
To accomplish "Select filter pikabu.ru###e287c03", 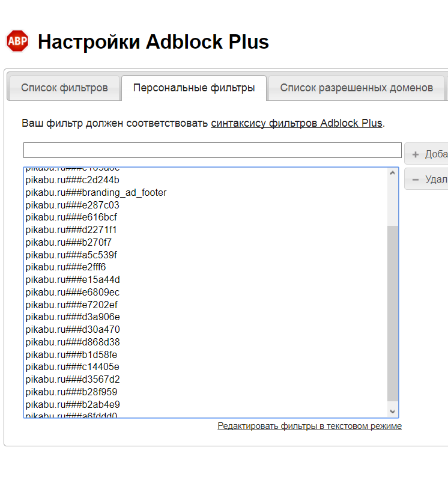I will 72,205.
